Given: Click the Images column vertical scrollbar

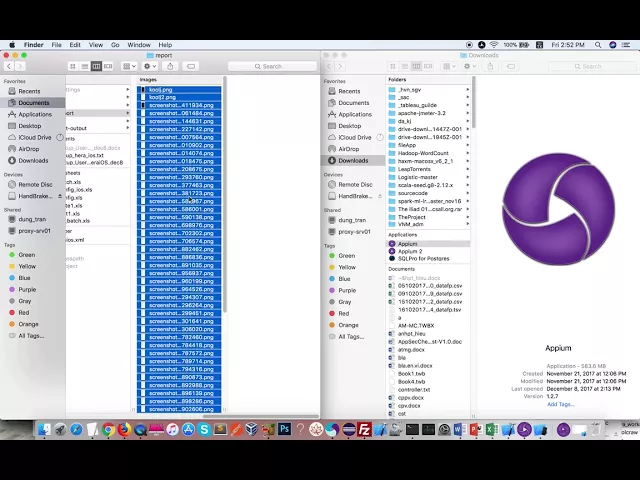Looking at the screenshot, I should point(224,195).
